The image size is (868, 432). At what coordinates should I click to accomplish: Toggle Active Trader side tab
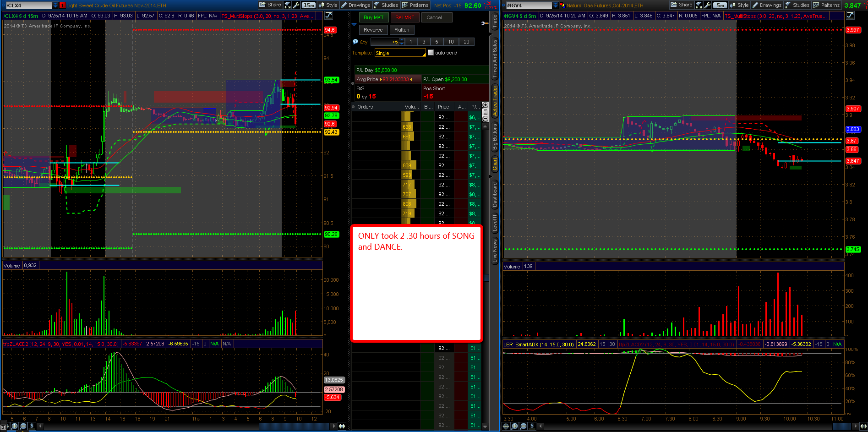495,100
